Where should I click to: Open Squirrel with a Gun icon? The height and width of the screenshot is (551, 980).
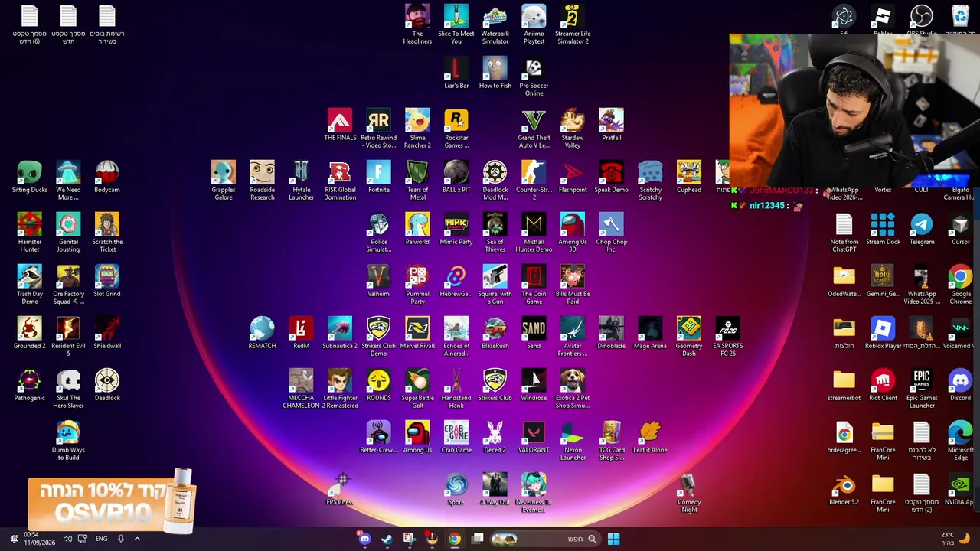click(x=495, y=285)
